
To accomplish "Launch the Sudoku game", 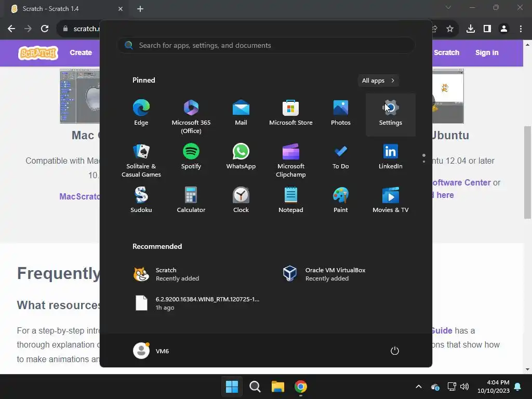I will click(x=141, y=200).
